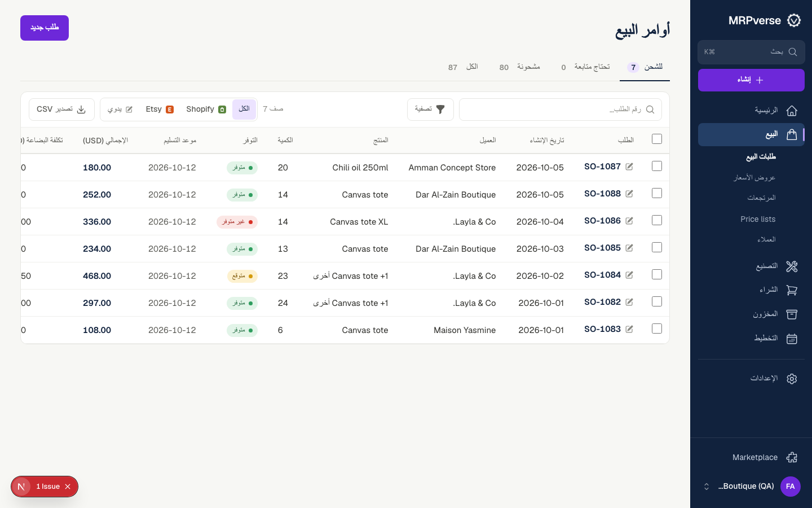Screen dimensions: 812x508
Task: Switch to the الكل 87 tab
Action: pos(463,67)
